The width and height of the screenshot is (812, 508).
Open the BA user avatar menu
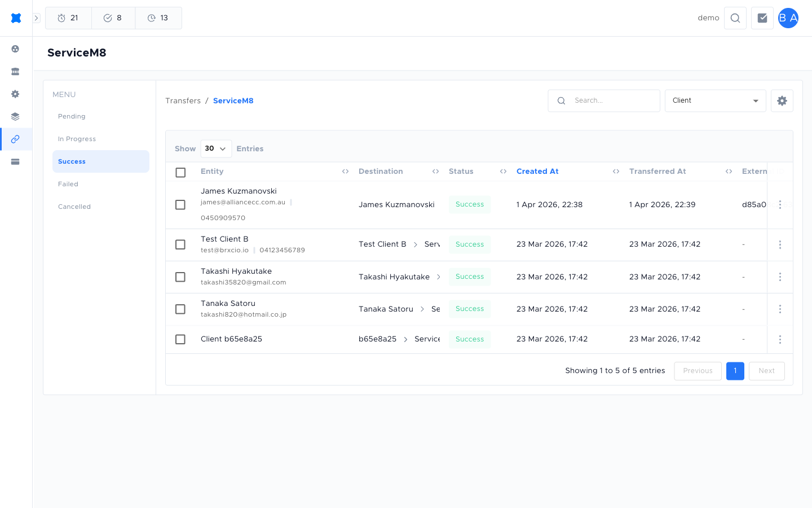788,18
